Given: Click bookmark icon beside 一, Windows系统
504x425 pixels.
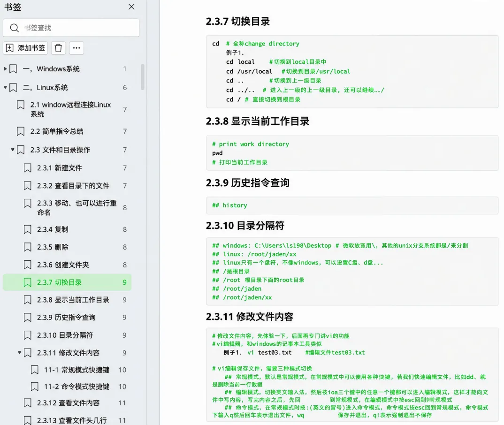Looking at the screenshot, I should (x=13, y=69).
